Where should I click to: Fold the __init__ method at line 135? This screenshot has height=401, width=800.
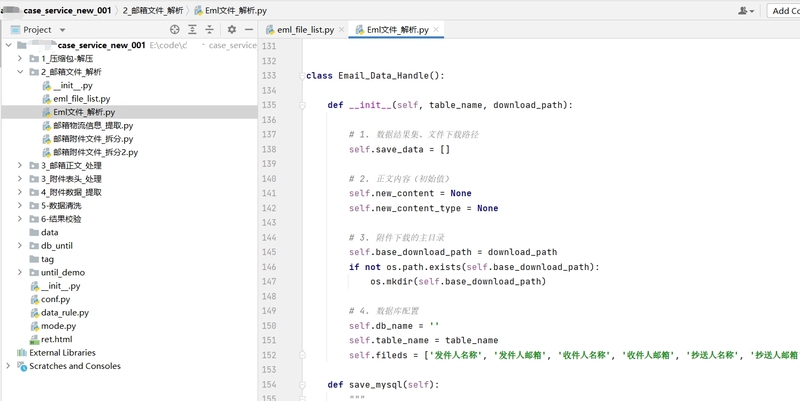coord(302,105)
